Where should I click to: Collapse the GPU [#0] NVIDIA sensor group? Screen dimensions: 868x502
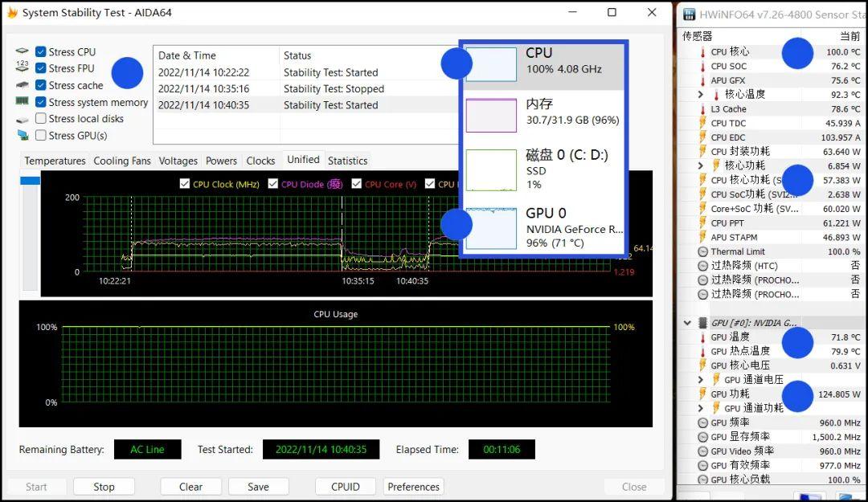coord(687,323)
